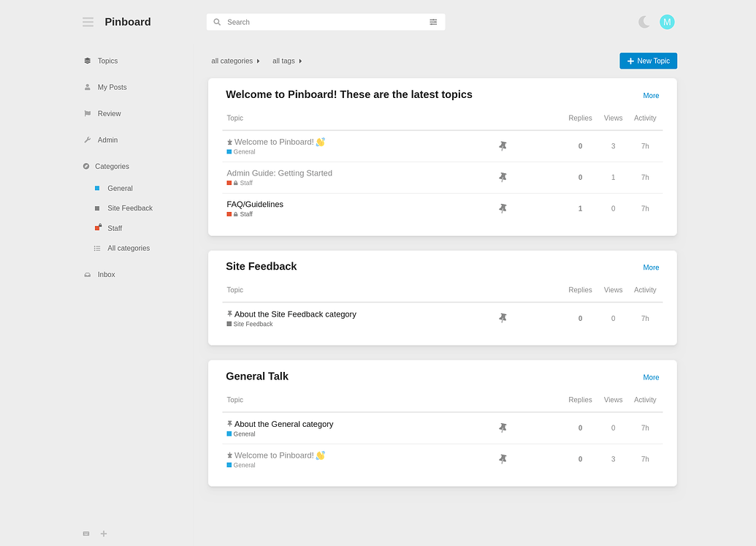Toggle pin on FAQ/Guidelines topic
This screenshot has width=756, height=546.
point(503,208)
